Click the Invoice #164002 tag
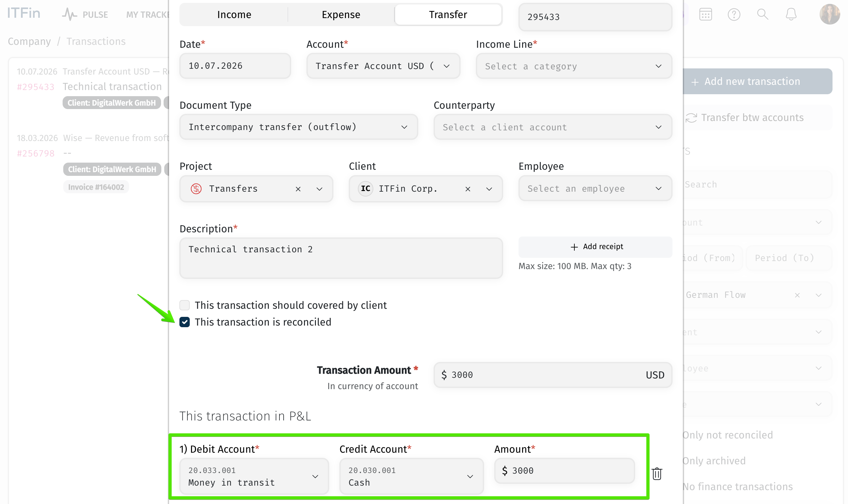 [x=96, y=187]
